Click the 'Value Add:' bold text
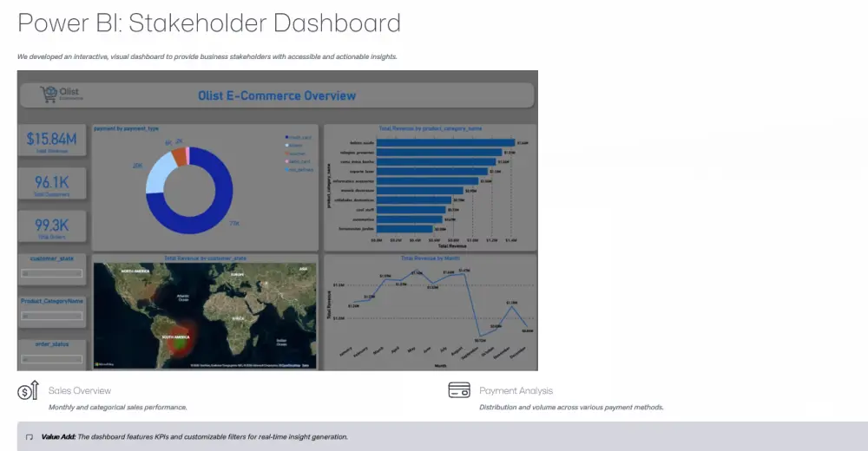868x451 pixels. (58, 436)
